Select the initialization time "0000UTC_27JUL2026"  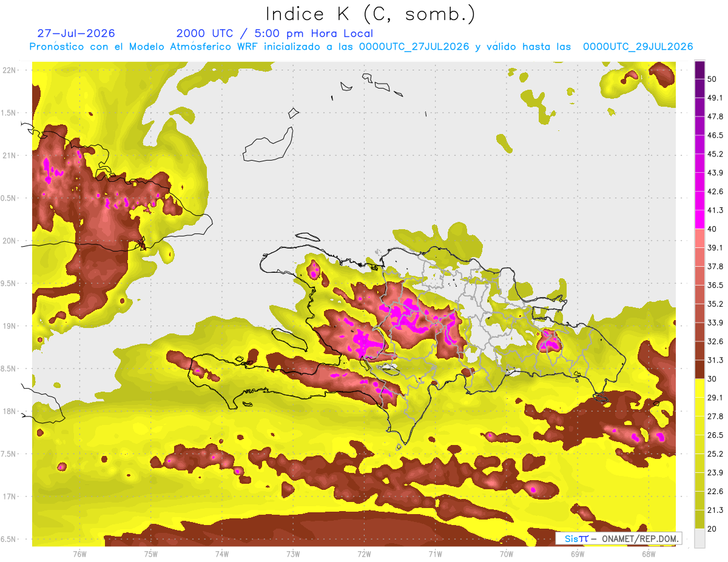pos(414,47)
